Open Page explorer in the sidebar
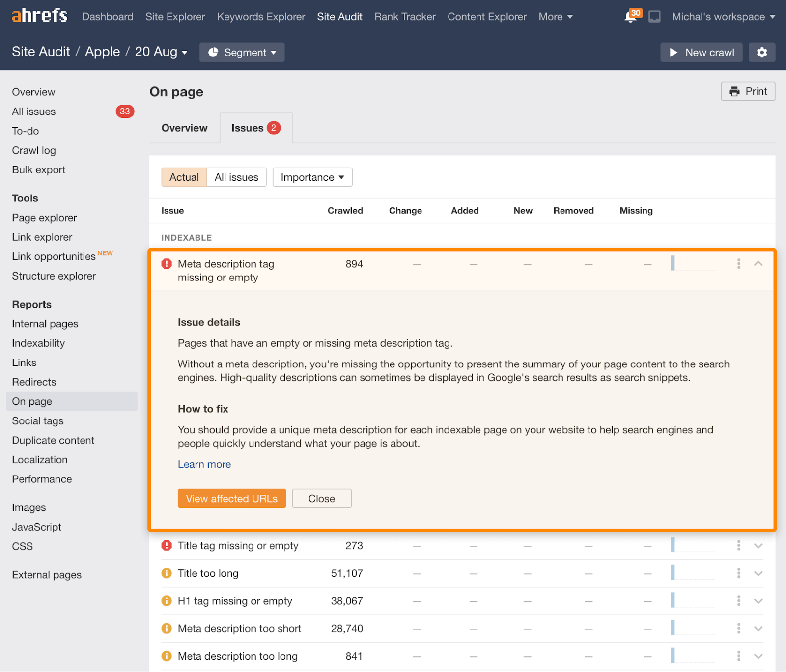786x672 pixels. coord(44,218)
